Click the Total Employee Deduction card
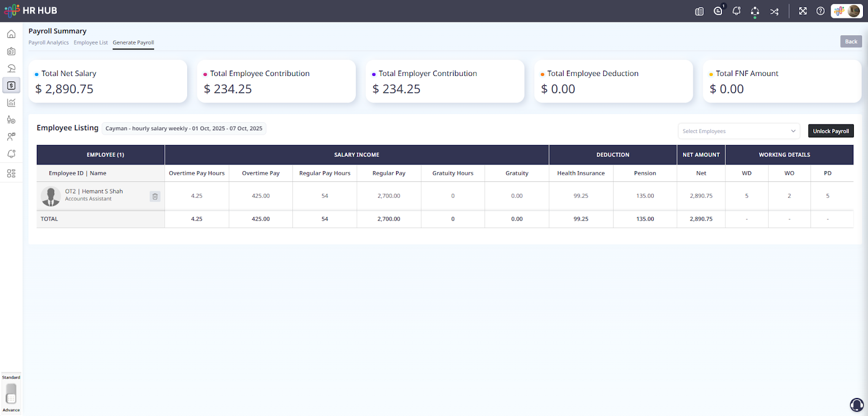868x416 pixels. tap(614, 81)
